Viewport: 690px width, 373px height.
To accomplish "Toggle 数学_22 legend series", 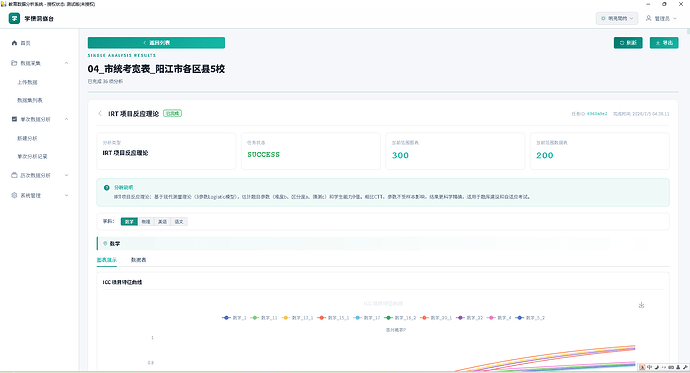I will coord(470,318).
